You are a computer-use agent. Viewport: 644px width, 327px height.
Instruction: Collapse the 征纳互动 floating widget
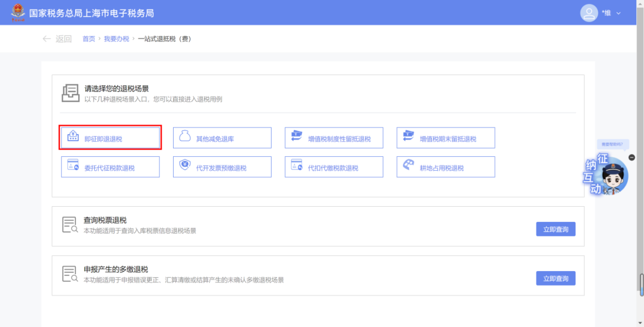point(631,157)
